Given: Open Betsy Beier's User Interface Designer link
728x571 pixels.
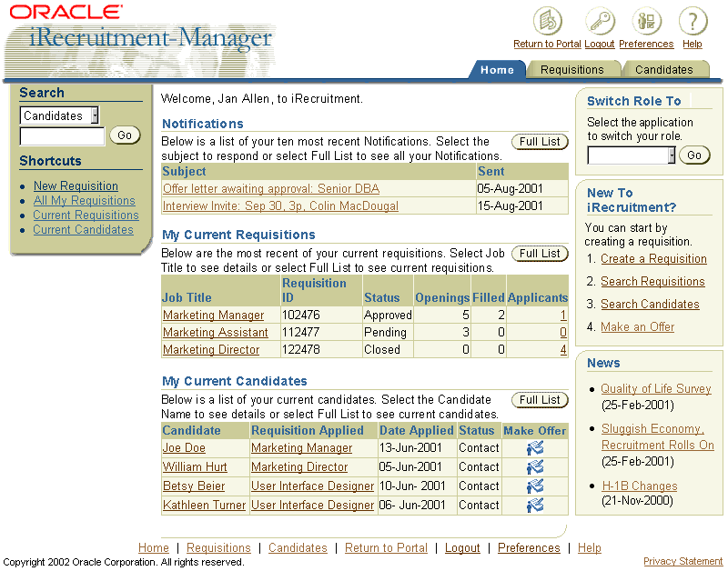Looking at the screenshot, I should (312, 486).
